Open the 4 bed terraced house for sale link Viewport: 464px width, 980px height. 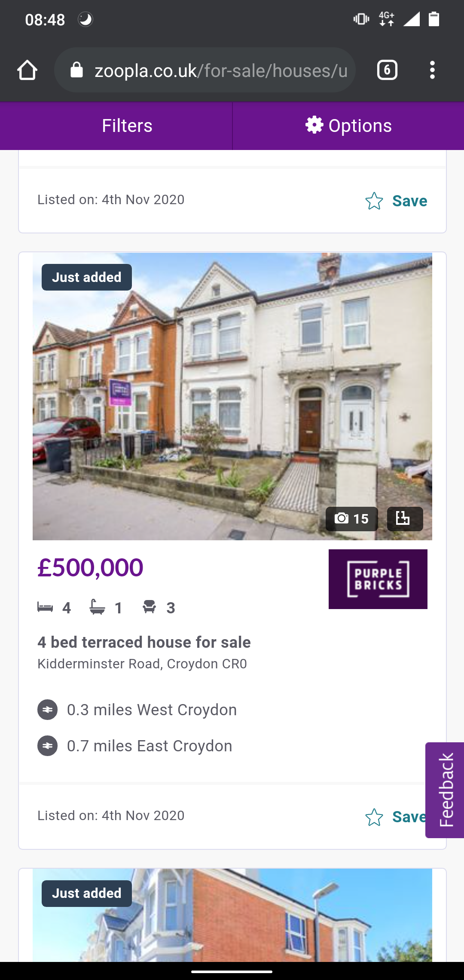[144, 642]
